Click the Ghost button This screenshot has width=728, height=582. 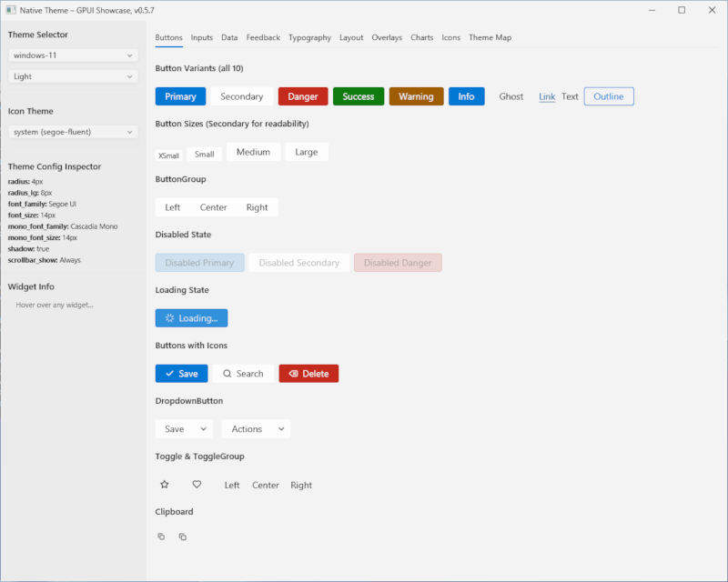511,96
